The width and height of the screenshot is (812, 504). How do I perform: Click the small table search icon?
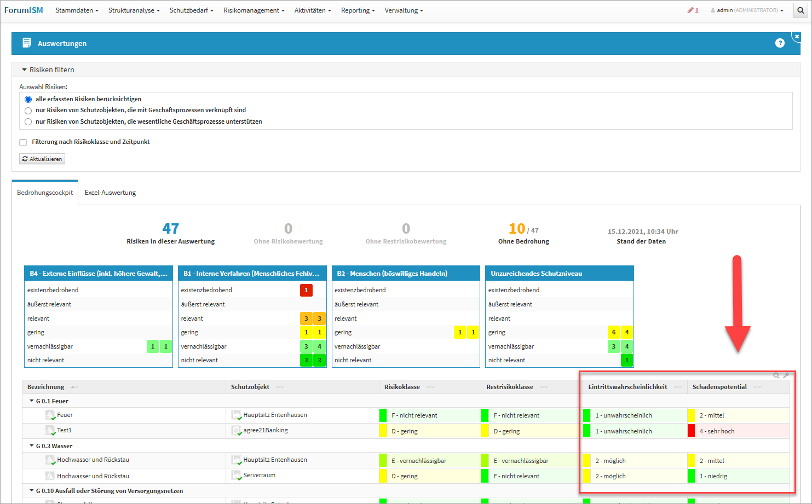pos(776,375)
